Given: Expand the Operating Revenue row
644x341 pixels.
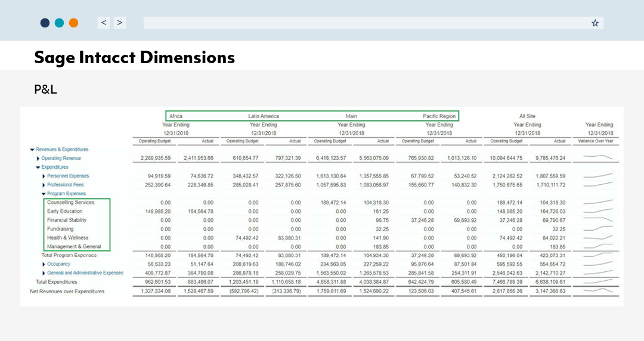Looking at the screenshot, I should click(x=38, y=158).
